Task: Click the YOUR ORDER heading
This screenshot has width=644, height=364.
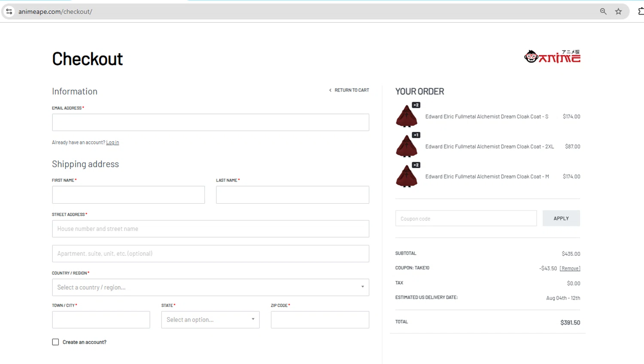Action: tap(419, 92)
